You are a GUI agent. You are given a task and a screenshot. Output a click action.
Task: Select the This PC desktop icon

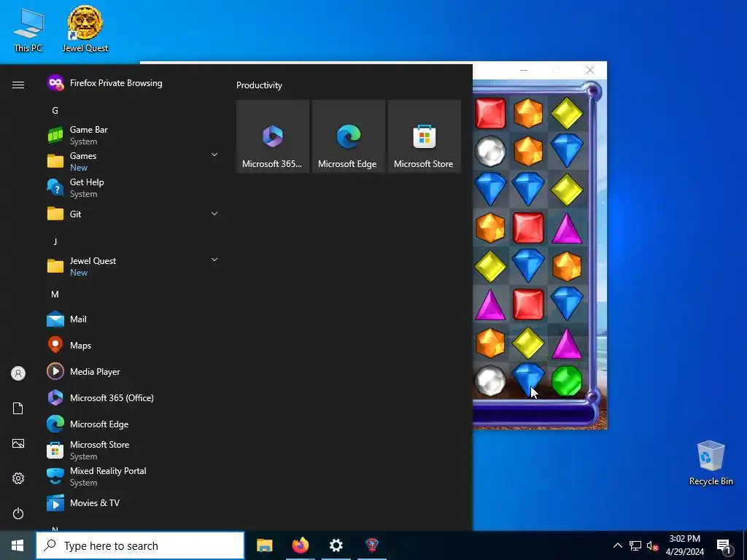(28, 31)
